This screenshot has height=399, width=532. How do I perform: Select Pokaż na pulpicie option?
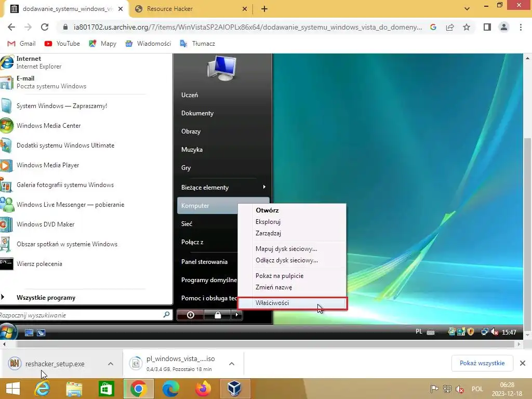pos(292,276)
